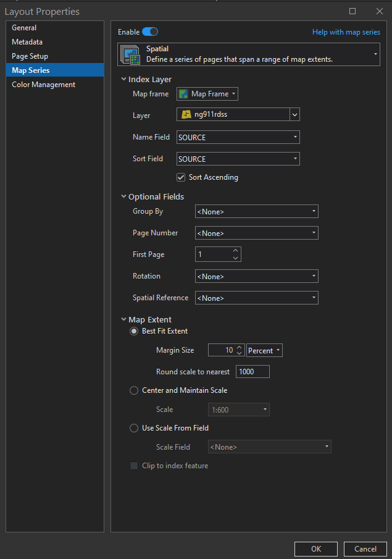Open the Help with map series link

(346, 32)
